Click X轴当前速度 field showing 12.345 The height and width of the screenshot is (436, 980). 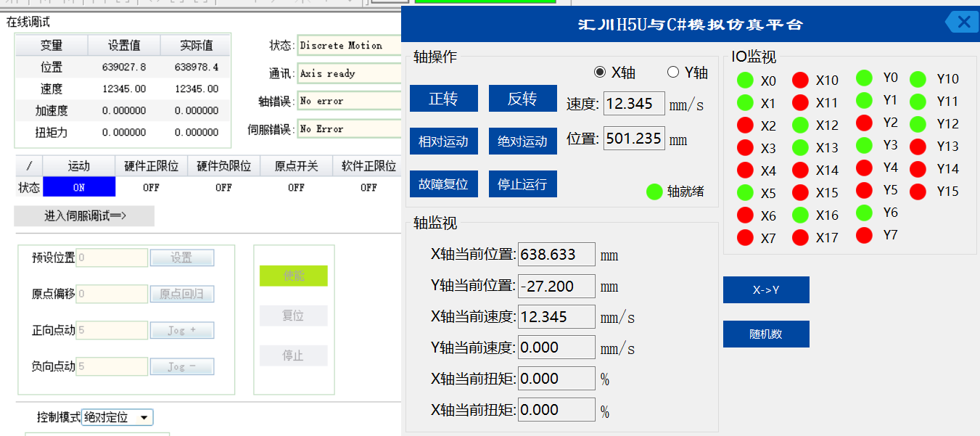point(556,316)
